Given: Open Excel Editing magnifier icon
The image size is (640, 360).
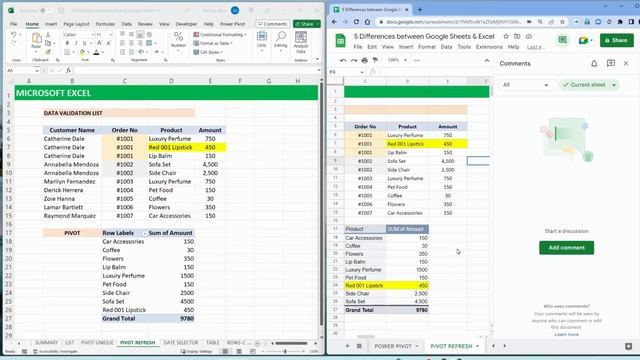Looking at the screenshot, I should (281, 37).
